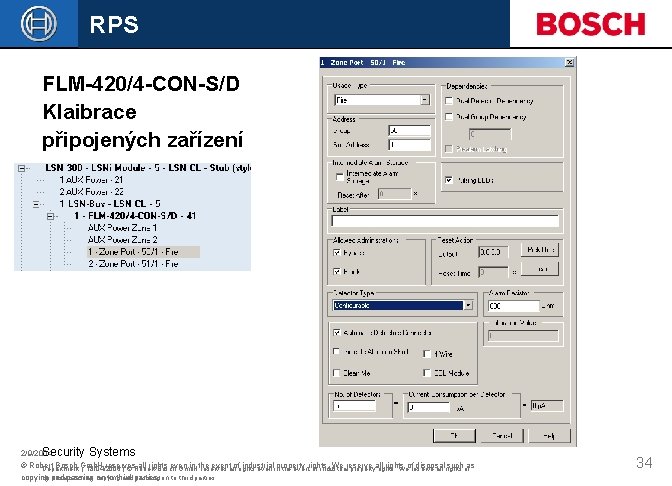
Task: Close the Zone Port 50/1 Fire dialog
Action: point(569,63)
